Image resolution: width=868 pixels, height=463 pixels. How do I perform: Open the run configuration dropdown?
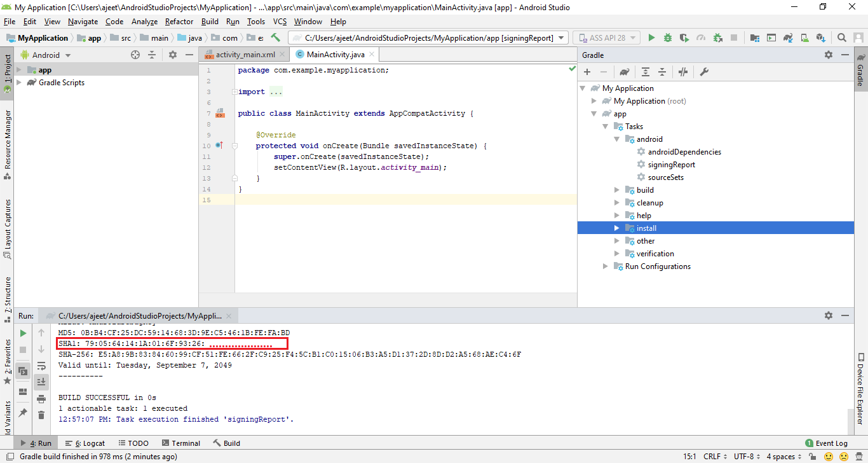[428, 38]
